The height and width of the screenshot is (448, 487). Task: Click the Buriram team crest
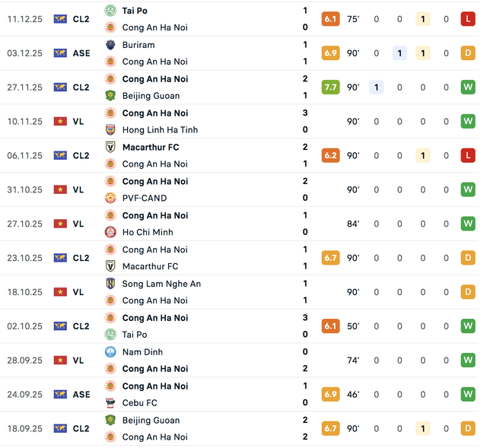pos(110,45)
